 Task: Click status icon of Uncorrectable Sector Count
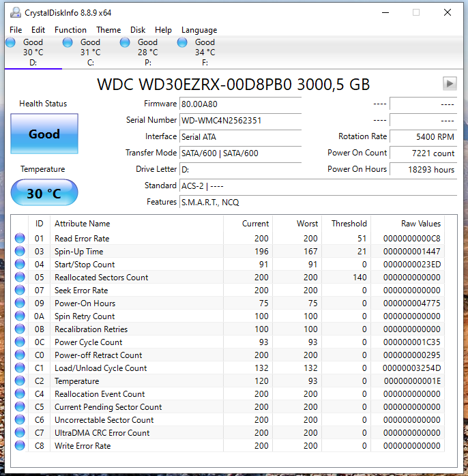tap(20, 419)
